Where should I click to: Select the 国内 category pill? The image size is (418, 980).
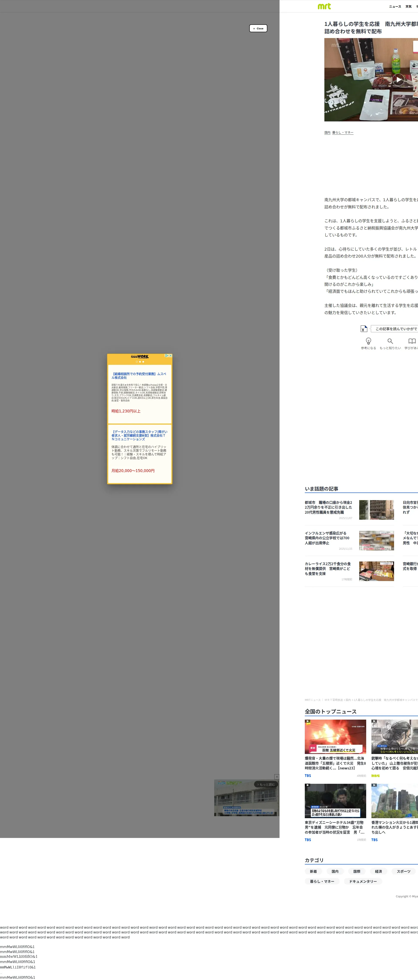coord(335,871)
